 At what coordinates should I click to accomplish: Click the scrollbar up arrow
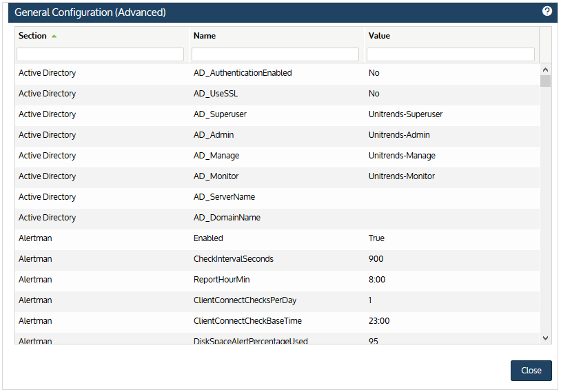545,70
